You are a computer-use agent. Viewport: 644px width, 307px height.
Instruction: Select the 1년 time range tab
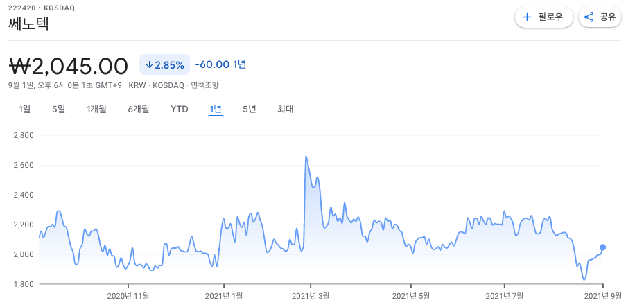(216, 109)
